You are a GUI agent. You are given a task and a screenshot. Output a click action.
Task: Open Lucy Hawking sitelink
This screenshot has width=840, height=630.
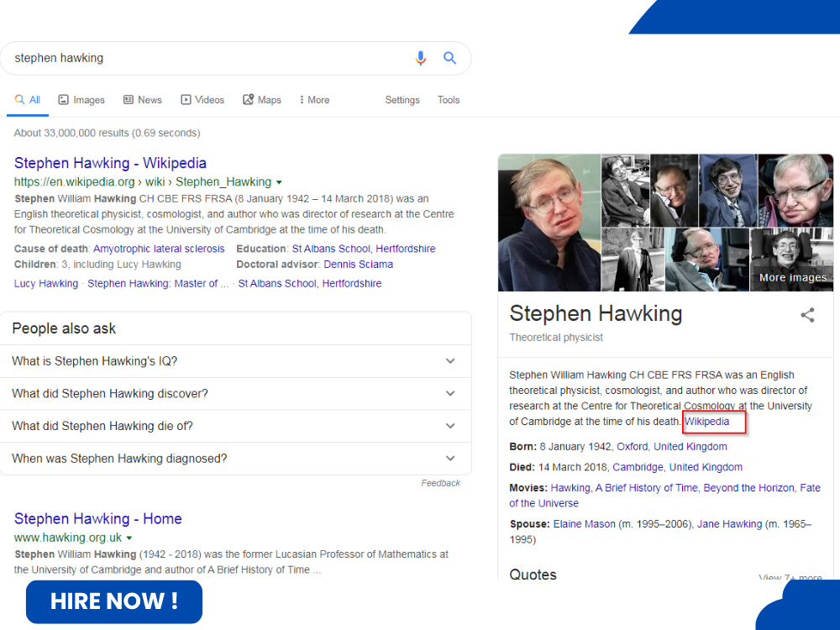pos(46,283)
